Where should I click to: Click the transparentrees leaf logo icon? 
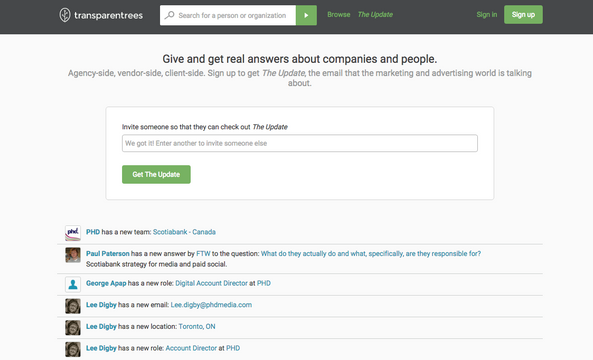pyautogui.click(x=65, y=15)
